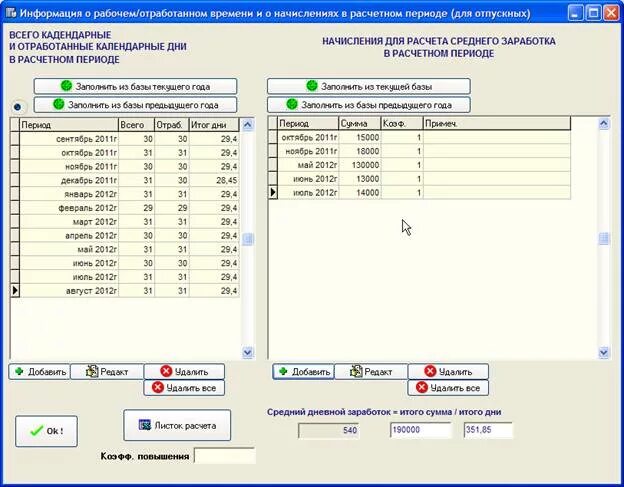Click row selector for январь 2012г
The width and height of the screenshot is (624, 487).
pos(15,194)
